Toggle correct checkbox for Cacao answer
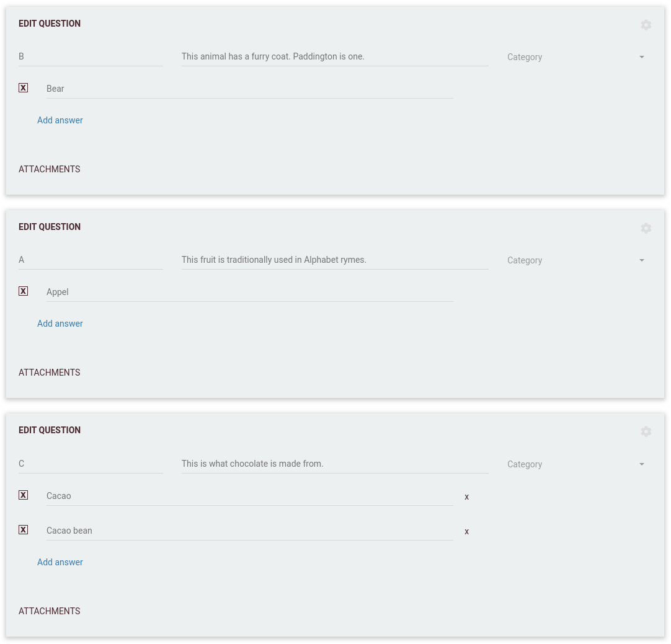This screenshot has height=644, width=671. pos(24,495)
